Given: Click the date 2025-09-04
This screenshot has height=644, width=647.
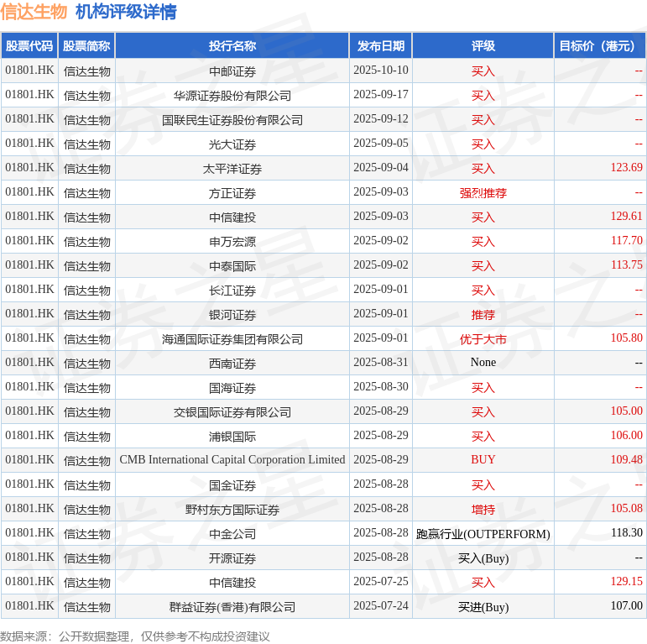Looking at the screenshot, I should tap(381, 168).
